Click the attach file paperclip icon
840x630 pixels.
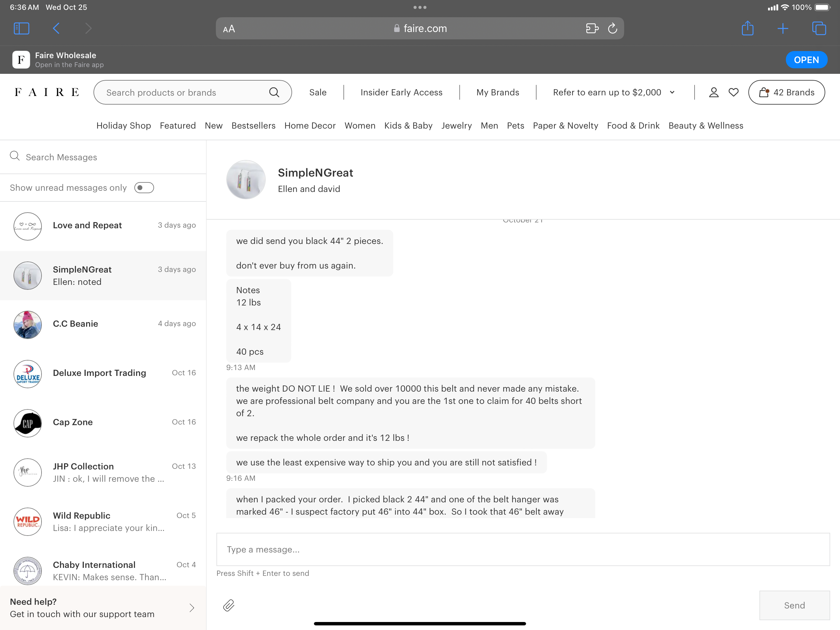tap(229, 605)
